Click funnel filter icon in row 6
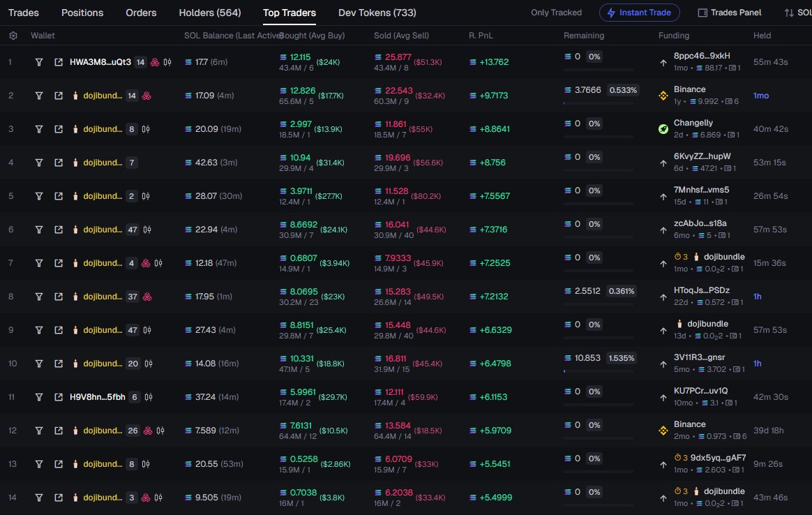 (x=39, y=230)
